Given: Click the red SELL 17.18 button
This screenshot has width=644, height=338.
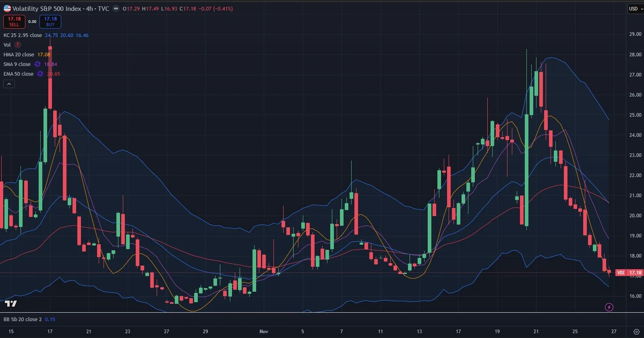Looking at the screenshot, I should (x=14, y=22).
